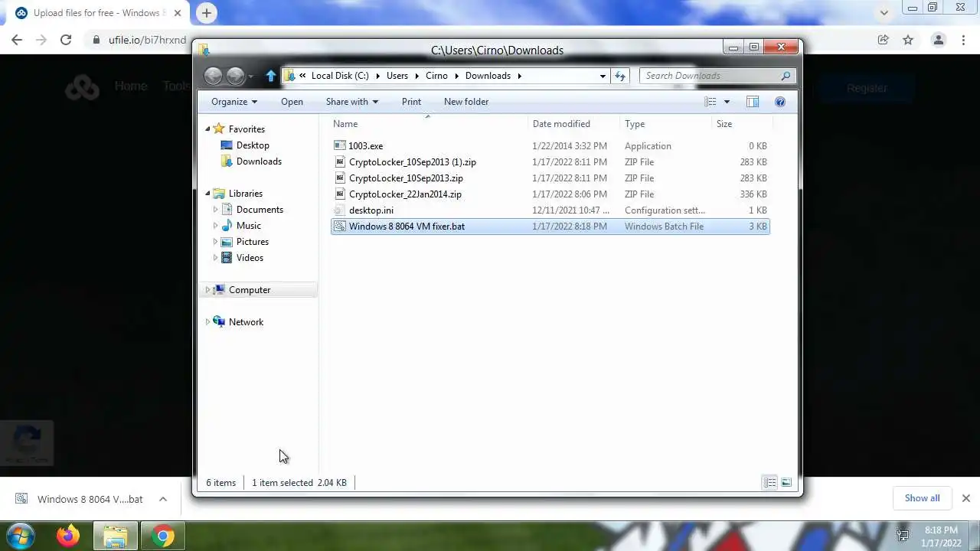
Task: Click the Chrome address bar URL
Action: [x=148, y=40]
